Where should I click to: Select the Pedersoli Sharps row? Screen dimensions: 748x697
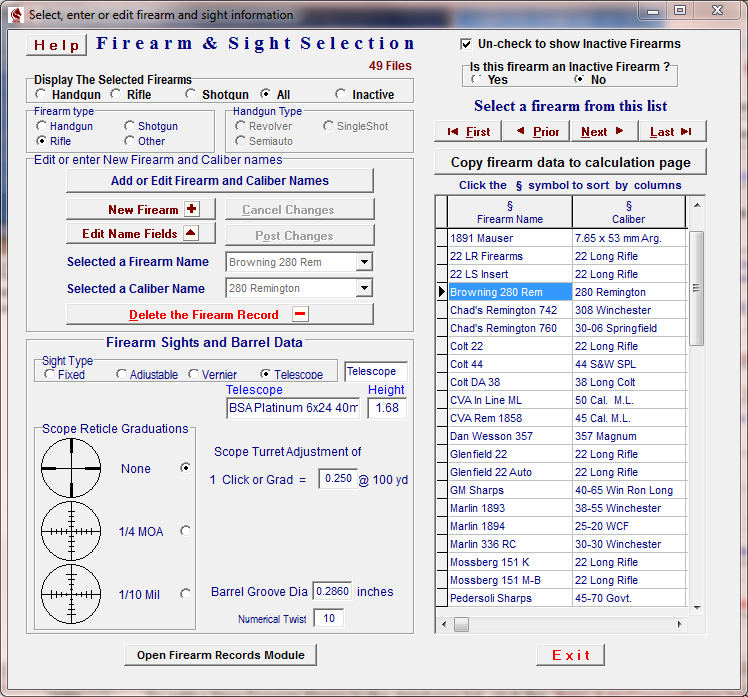(568, 598)
